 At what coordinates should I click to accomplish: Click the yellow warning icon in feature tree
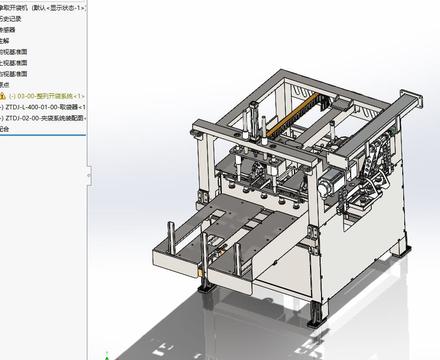point(2,96)
